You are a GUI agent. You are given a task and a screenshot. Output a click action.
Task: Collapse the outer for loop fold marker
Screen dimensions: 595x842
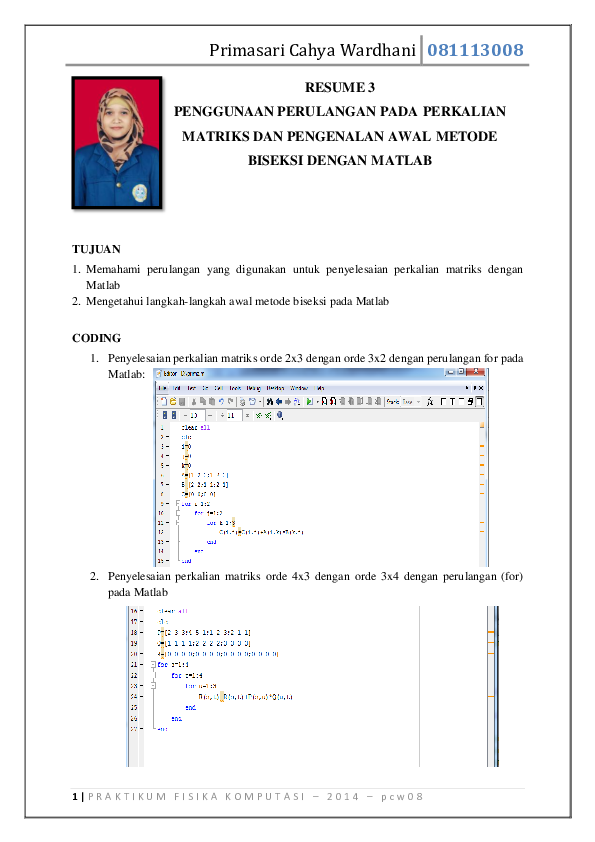pos(178,504)
